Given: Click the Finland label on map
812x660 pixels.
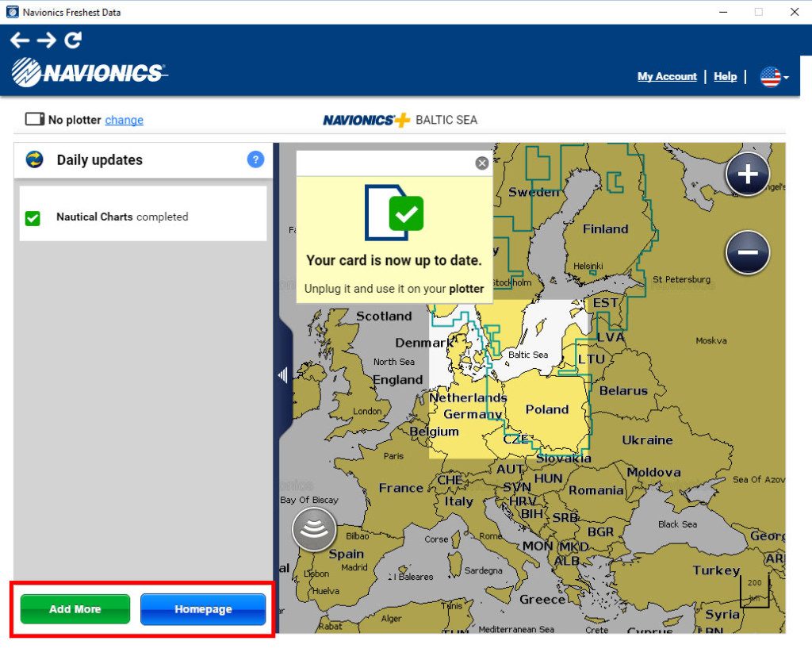Looking at the screenshot, I should [x=605, y=229].
